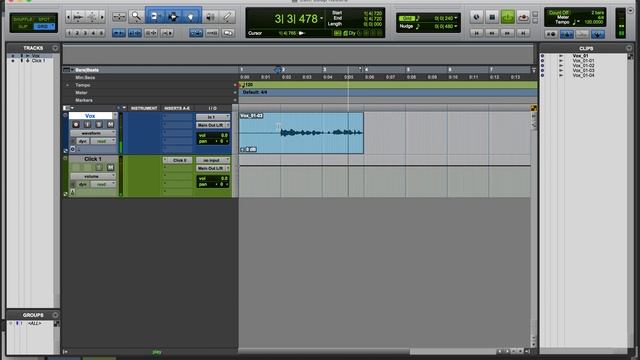Enable Spot edit mode
Viewport: 640px width, 360px height.
[44, 19]
